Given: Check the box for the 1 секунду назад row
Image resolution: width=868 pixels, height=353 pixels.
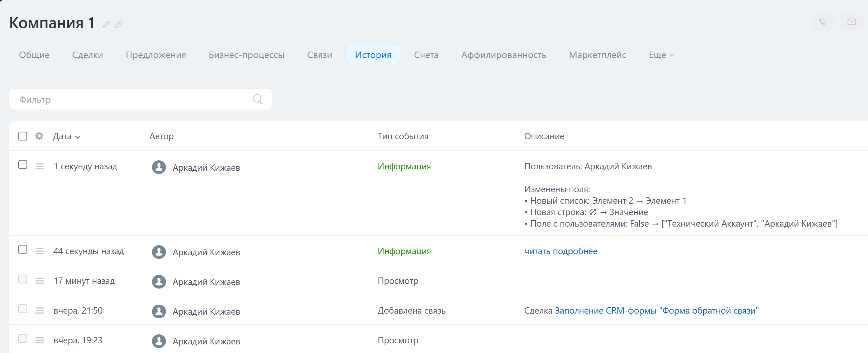Looking at the screenshot, I should click(x=23, y=165).
